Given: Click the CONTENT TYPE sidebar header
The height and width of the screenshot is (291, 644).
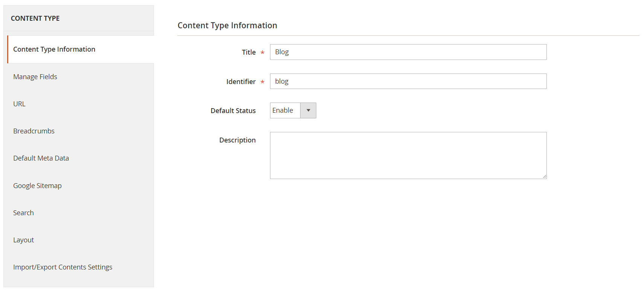Looking at the screenshot, I should [35, 18].
